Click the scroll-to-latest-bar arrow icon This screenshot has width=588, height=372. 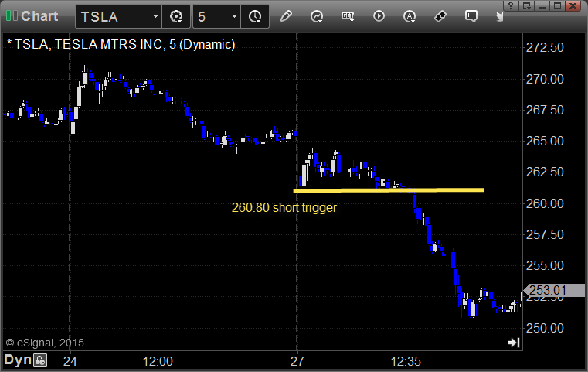pos(514,343)
